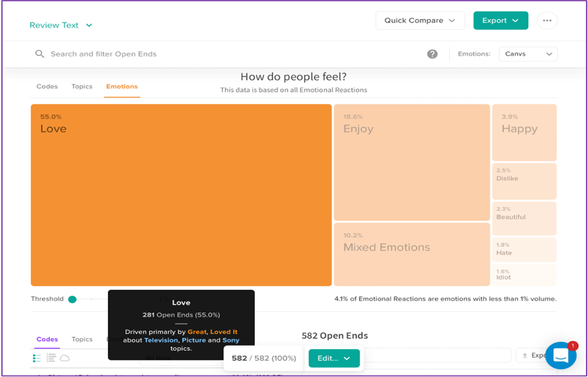Open the chat support bubble icon
This screenshot has width=588, height=377.
tap(561, 355)
